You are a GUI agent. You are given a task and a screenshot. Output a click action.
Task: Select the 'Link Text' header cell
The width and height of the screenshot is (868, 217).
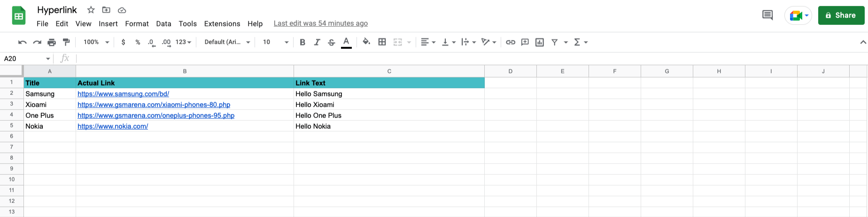click(x=389, y=83)
